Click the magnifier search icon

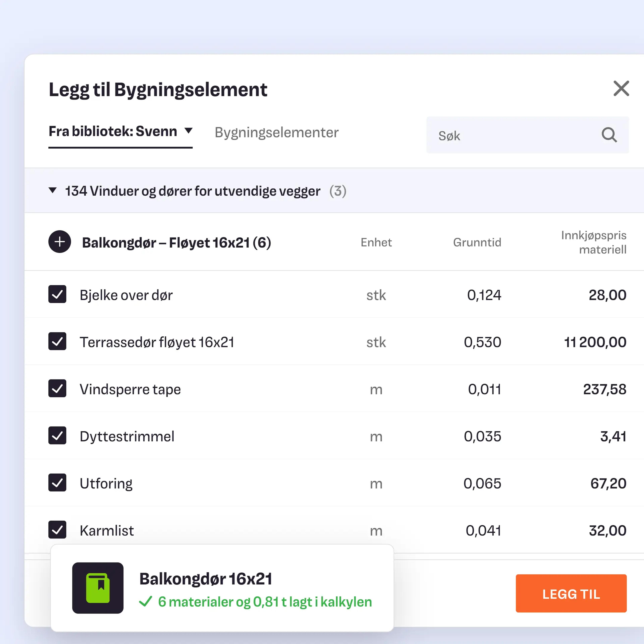click(x=609, y=135)
